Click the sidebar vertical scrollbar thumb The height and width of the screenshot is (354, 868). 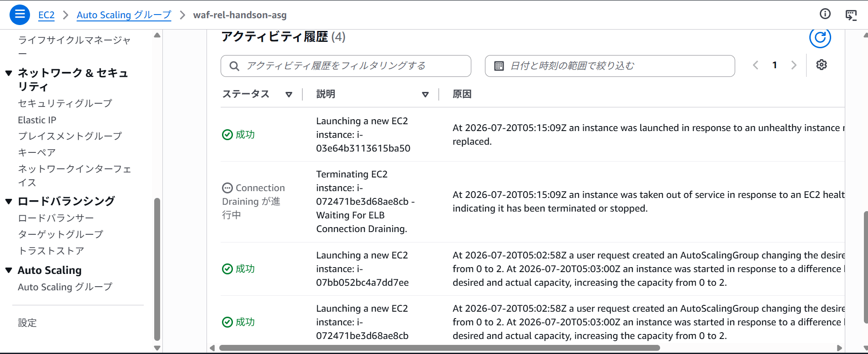(x=157, y=269)
